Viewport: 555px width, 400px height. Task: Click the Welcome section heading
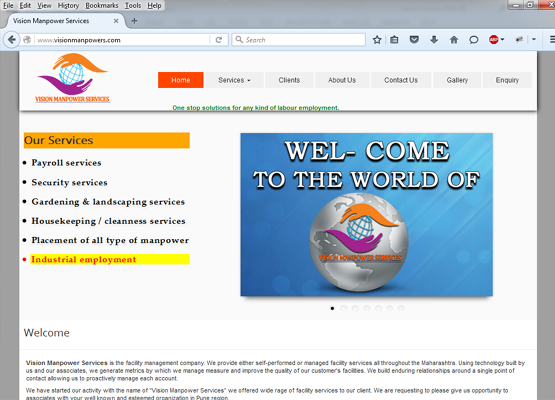(x=46, y=333)
